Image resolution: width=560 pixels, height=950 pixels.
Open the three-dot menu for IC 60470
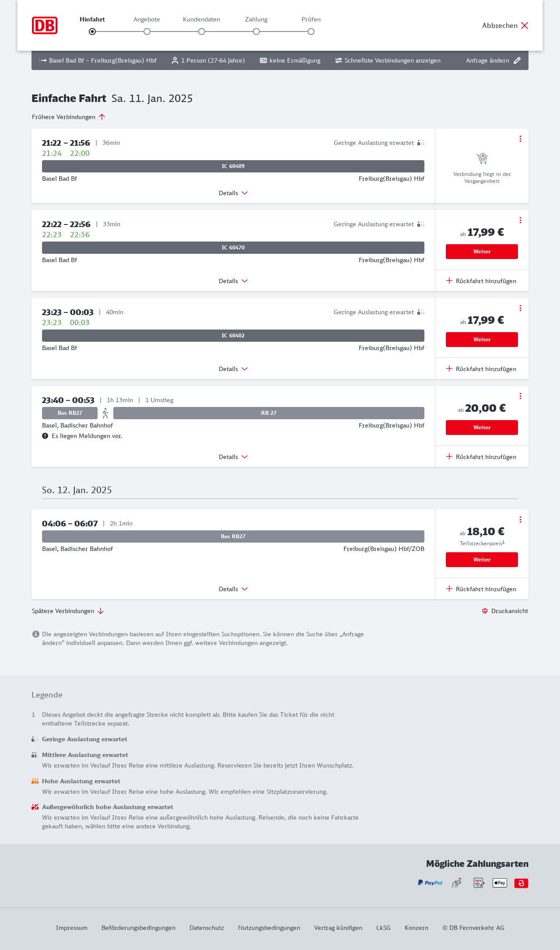pyautogui.click(x=520, y=220)
